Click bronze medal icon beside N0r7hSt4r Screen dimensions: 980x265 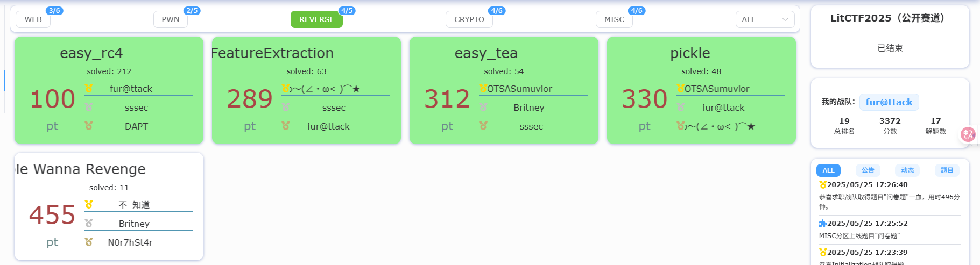[89, 242]
